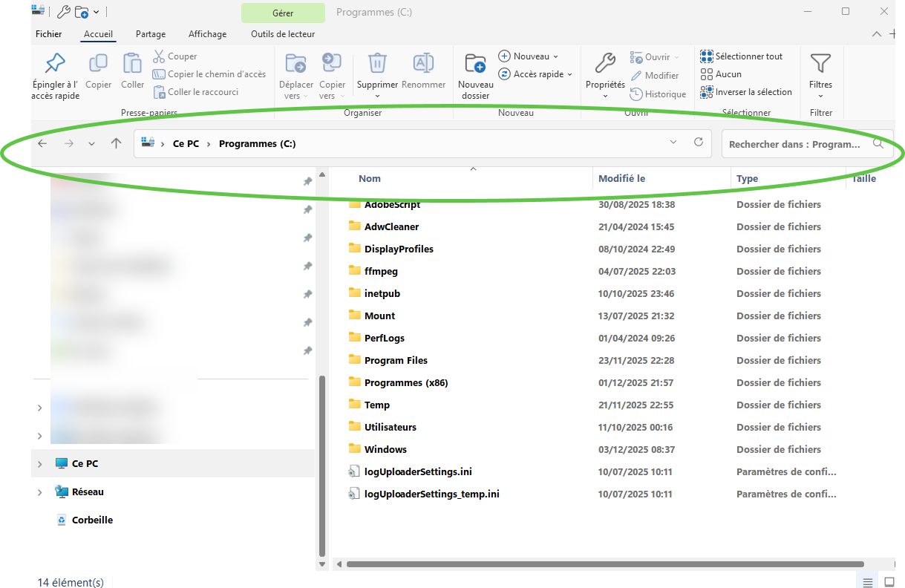Open the address bar history dropdown
The image size is (905, 588).
coord(673,143)
